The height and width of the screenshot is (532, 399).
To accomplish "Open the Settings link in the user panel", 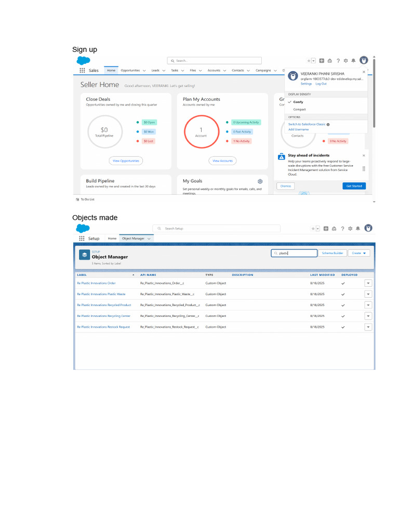I will [306, 84].
